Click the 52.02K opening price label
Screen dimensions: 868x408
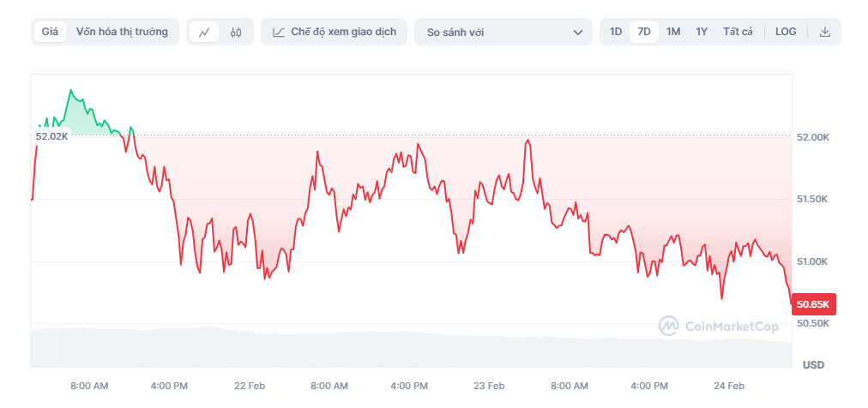51,136
